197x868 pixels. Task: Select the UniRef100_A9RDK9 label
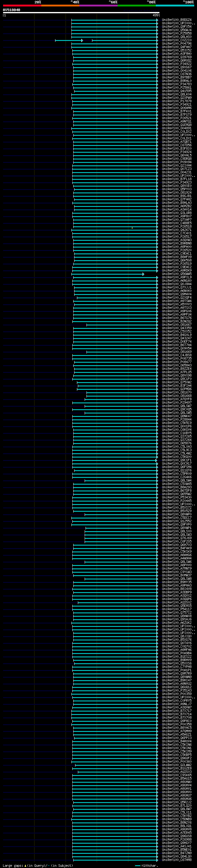[x=177, y=270]
